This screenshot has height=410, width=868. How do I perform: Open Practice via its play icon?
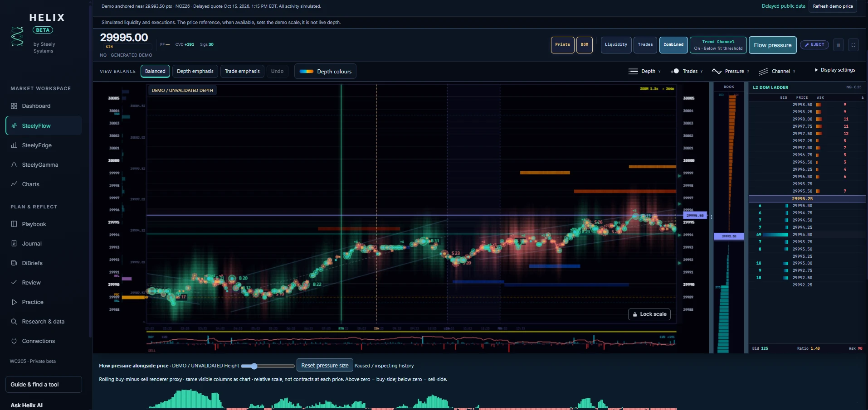tap(14, 302)
